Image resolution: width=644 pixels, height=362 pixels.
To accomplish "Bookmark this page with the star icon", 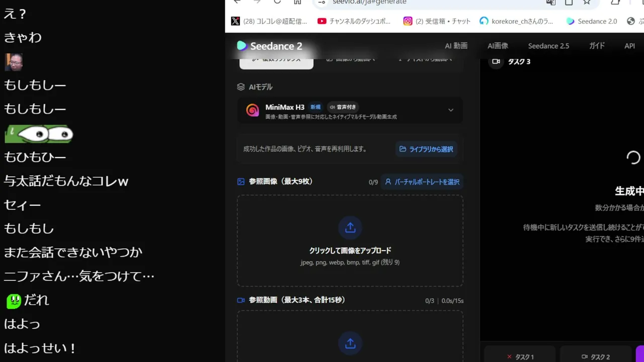I will tap(587, 2).
